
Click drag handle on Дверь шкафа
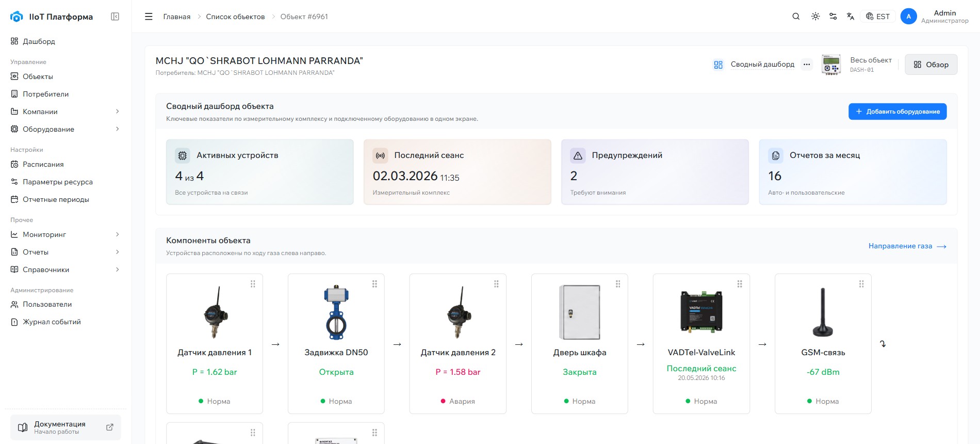[618, 284]
